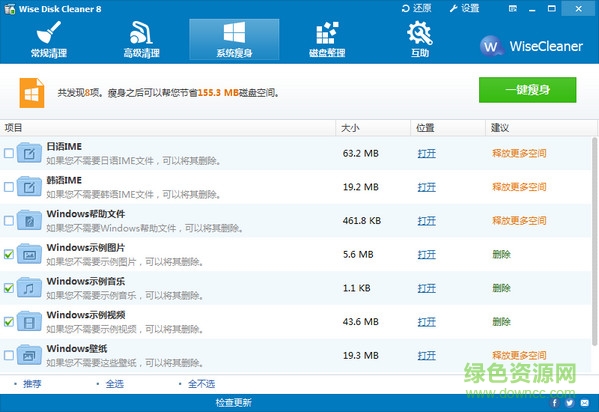Open 设置 wrench settings in title bar
Image resolution: width=599 pixels, height=412 pixels.
coord(464,8)
